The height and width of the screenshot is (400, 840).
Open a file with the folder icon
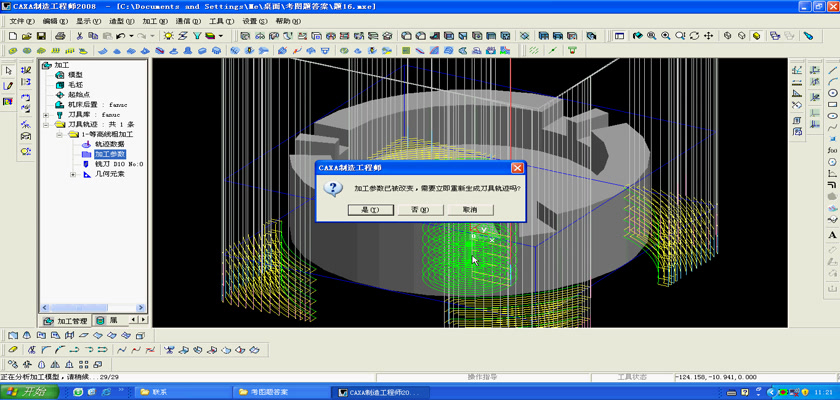click(x=27, y=36)
